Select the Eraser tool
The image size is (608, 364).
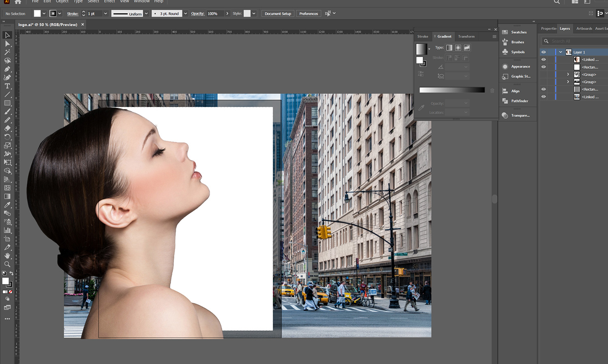point(7,128)
